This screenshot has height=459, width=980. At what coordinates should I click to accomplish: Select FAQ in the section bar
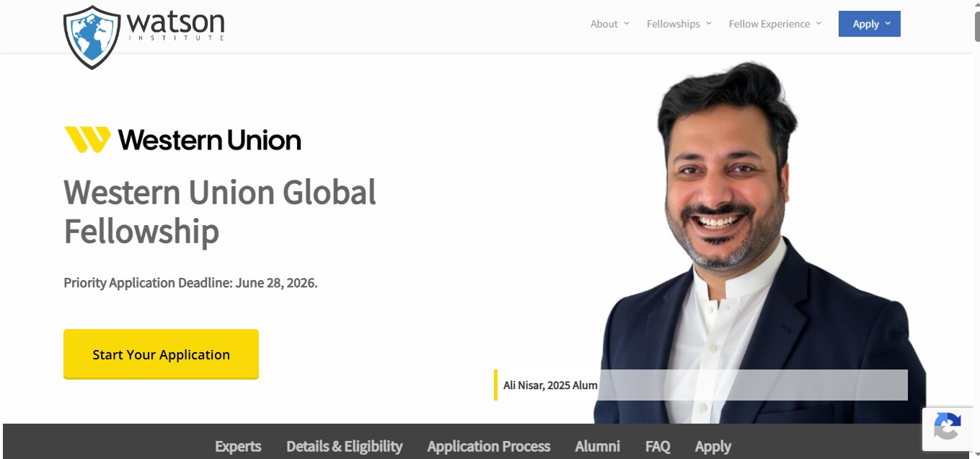[657, 446]
